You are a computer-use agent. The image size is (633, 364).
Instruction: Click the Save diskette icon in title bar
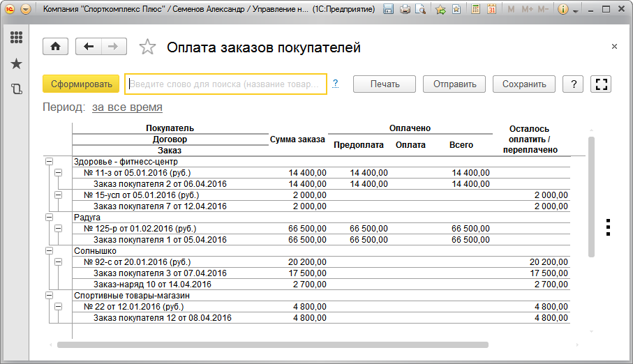click(388, 9)
